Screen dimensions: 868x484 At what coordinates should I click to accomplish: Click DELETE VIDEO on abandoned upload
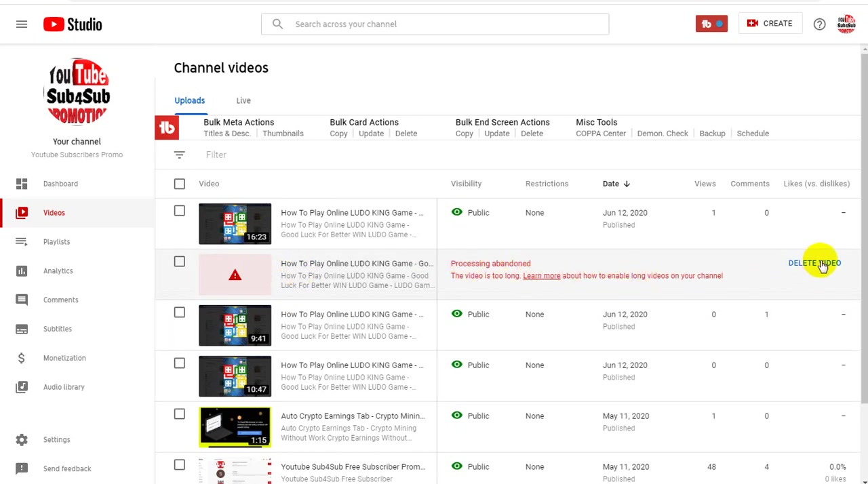[x=814, y=263]
